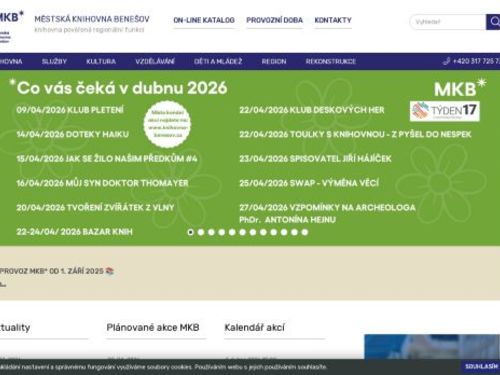Click the 09/04/2026 KLUB PLETENÍ line
The width and height of the screenshot is (500, 375).
click(x=70, y=110)
